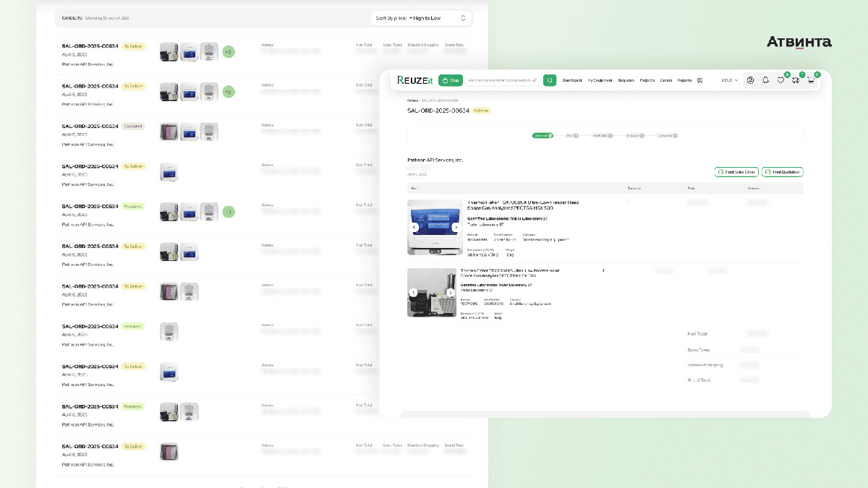Open My Equipment menu item
868x488 pixels.
click(x=599, y=80)
